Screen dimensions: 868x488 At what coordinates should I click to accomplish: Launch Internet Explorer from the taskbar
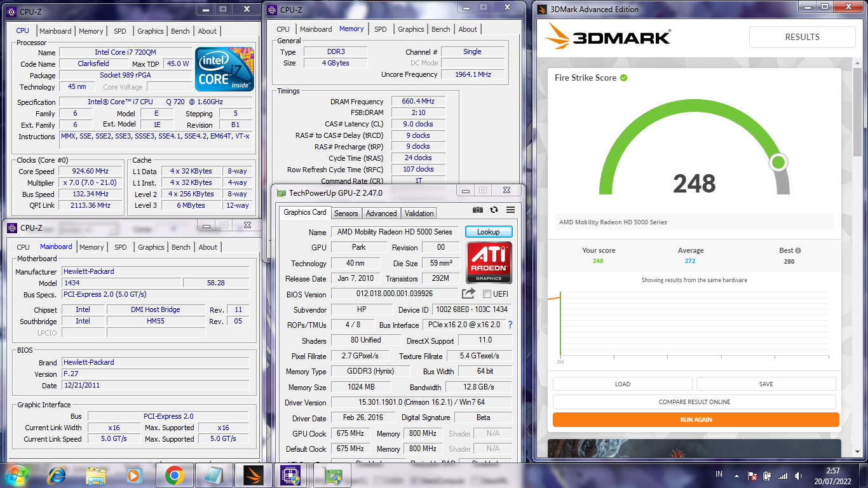point(57,475)
